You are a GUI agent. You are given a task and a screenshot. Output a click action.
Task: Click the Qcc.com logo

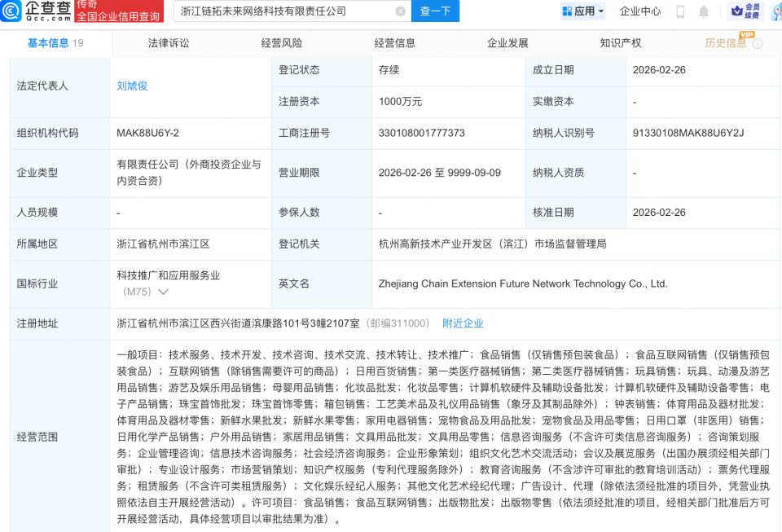(x=36, y=11)
